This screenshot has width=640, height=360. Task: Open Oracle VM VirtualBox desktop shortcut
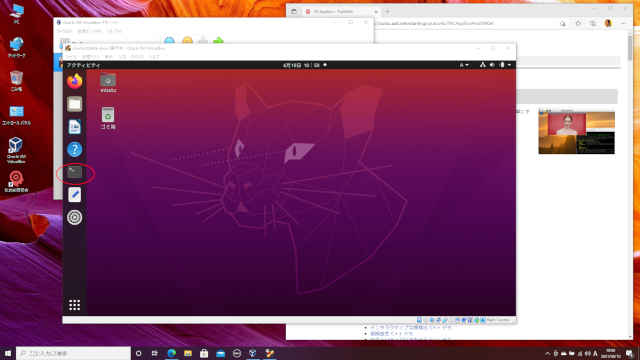point(16,150)
